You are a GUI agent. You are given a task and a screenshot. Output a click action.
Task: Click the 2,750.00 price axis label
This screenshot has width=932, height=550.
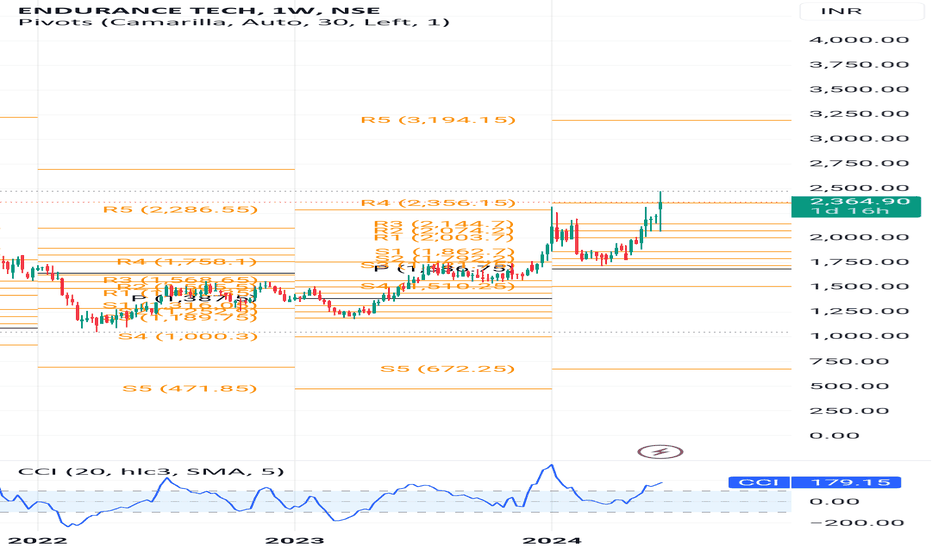859,164
